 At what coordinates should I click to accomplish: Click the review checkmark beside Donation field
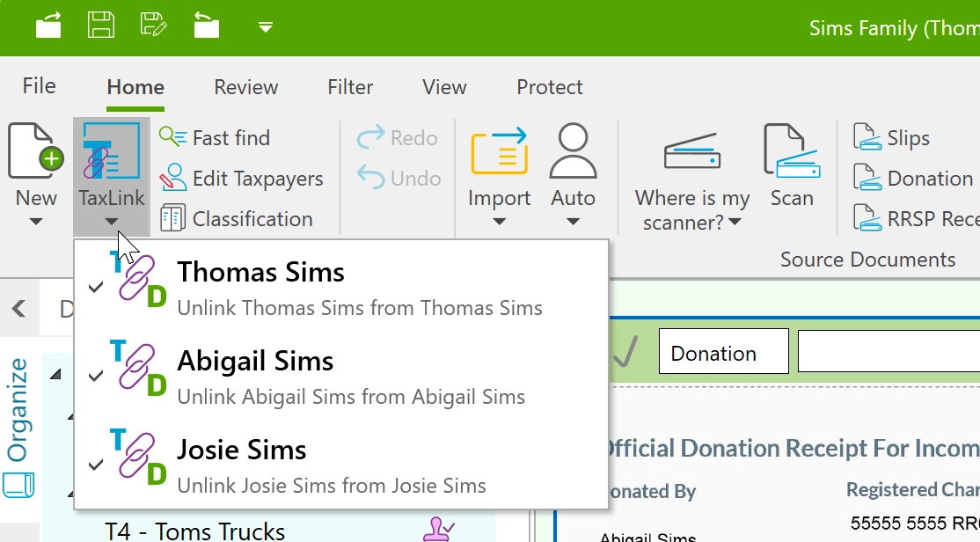[x=625, y=351]
